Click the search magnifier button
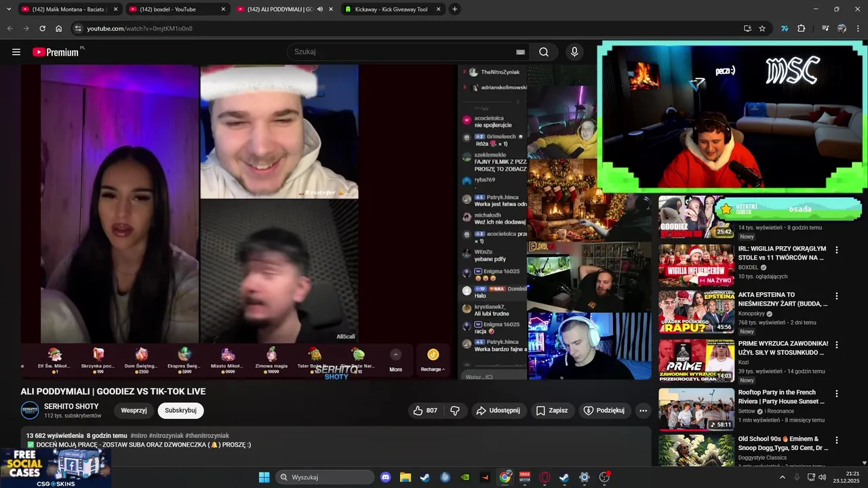 click(544, 52)
